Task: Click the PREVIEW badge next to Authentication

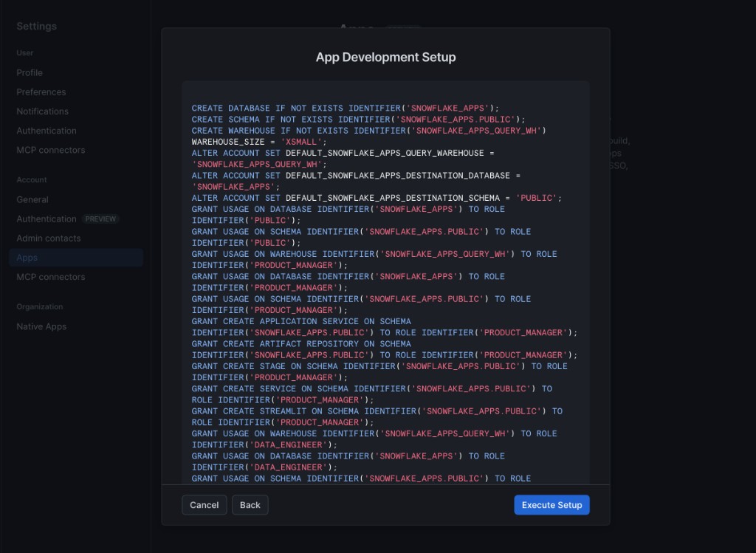Action: point(100,219)
